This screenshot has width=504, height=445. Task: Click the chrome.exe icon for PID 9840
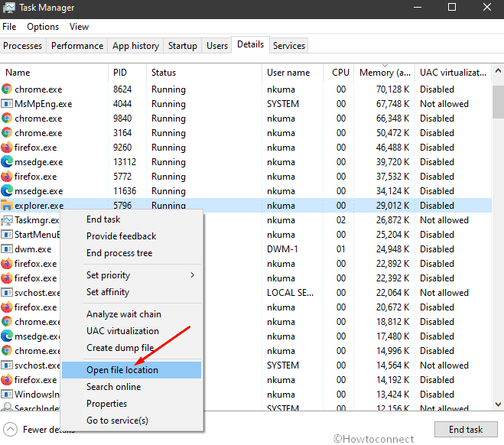click(7, 119)
